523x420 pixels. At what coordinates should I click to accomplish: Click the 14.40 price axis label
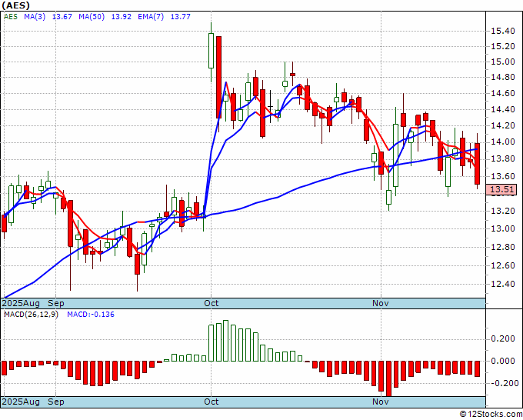point(503,109)
